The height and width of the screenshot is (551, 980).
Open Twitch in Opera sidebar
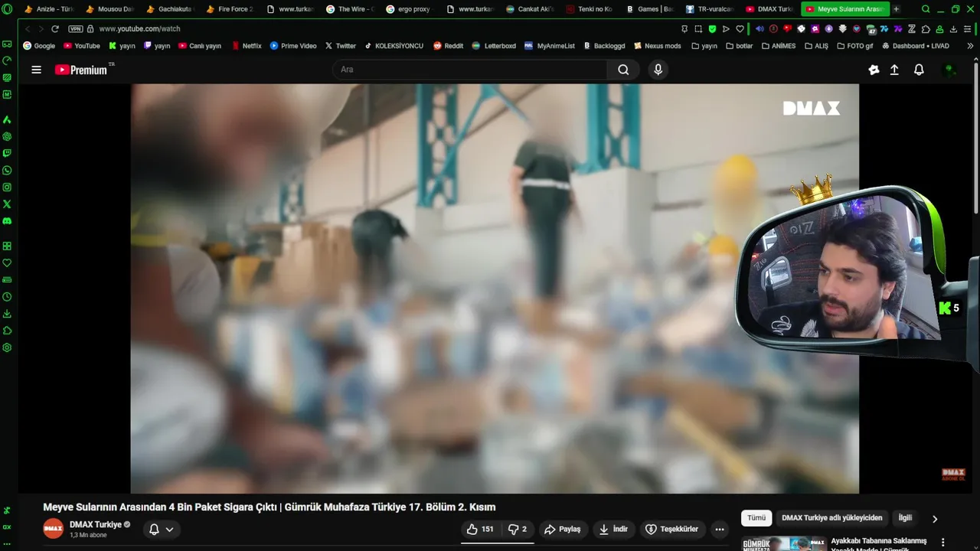7,153
